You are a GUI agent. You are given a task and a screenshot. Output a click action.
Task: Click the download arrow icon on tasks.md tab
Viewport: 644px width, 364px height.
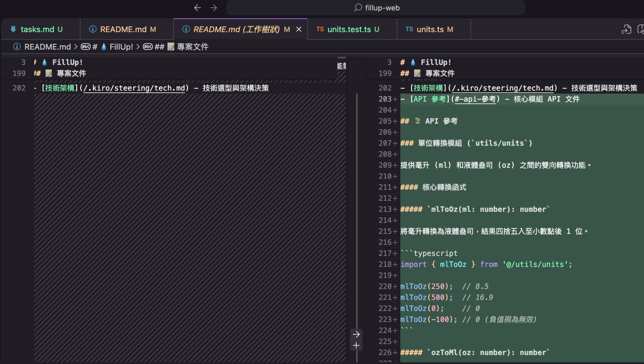pos(13,29)
